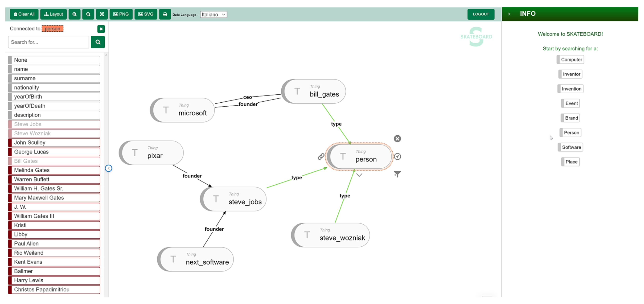Click the zoom in magnifier icon

(x=75, y=14)
